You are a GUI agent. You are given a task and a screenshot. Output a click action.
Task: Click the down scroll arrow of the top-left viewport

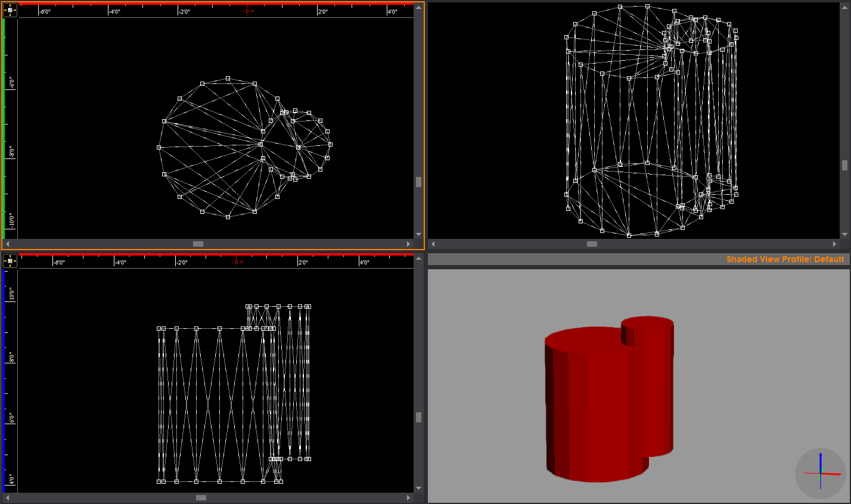coord(418,234)
